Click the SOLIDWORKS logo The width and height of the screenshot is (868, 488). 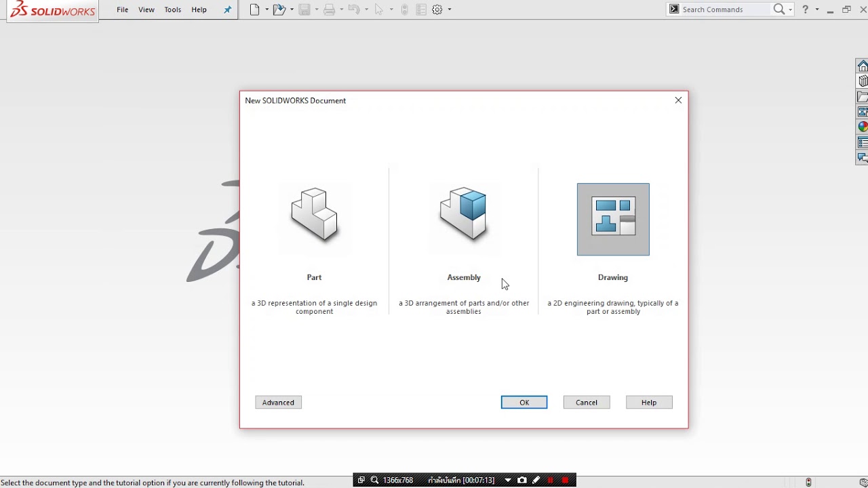[53, 9]
